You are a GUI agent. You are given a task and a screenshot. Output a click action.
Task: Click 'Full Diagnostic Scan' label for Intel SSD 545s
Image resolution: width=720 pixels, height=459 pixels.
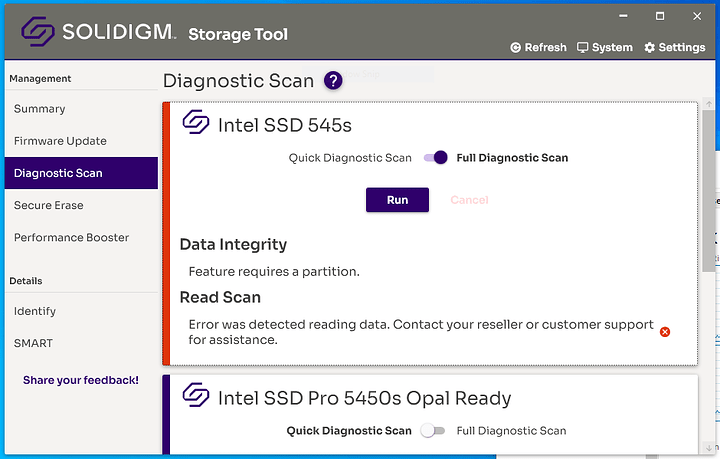click(x=512, y=158)
